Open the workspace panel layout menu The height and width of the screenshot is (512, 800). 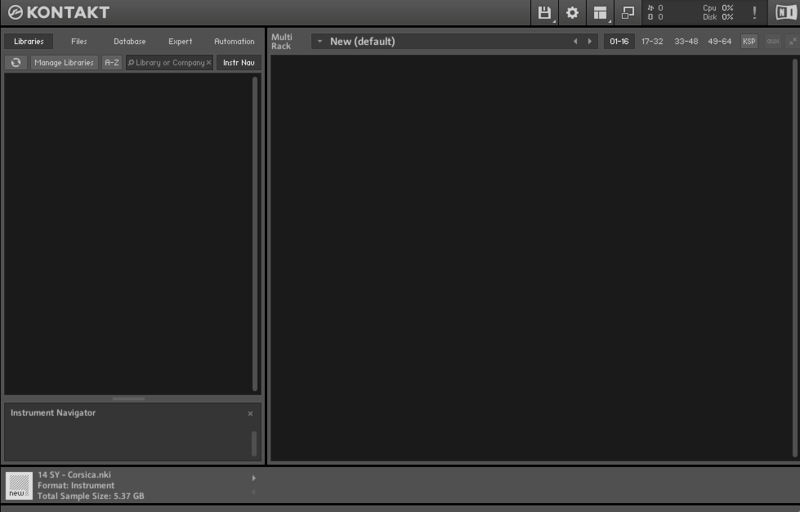[600, 13]
